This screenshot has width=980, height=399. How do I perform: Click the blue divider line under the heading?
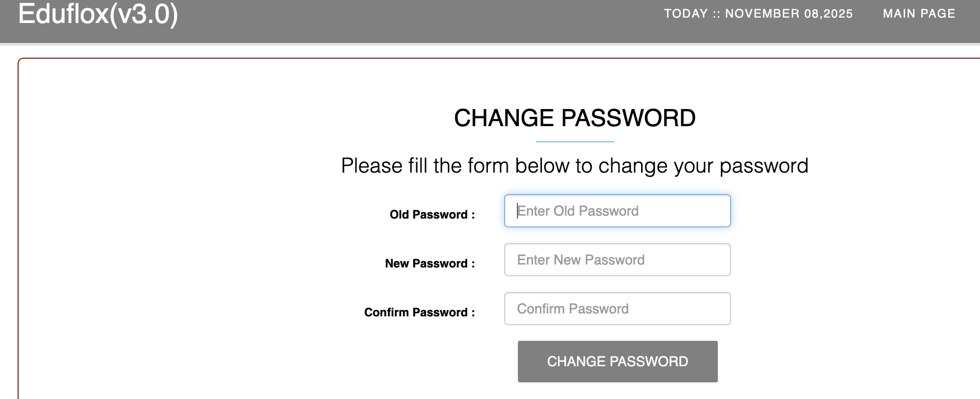point(575,142)
